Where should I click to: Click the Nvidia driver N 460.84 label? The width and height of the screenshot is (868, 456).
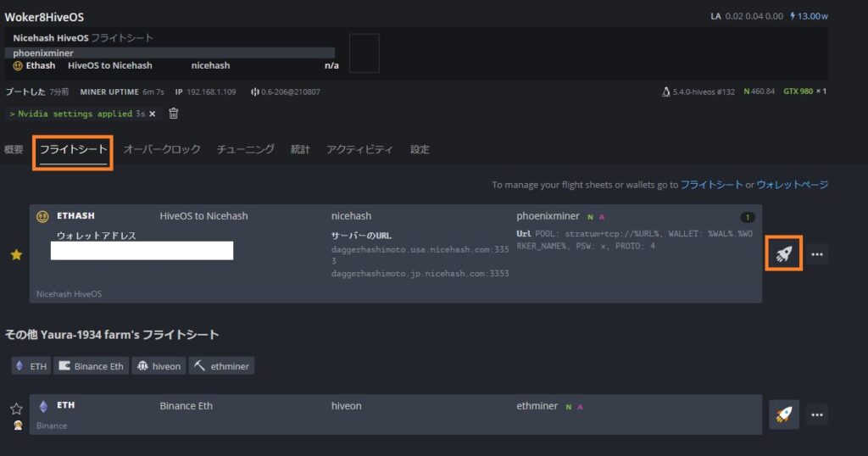759,92
